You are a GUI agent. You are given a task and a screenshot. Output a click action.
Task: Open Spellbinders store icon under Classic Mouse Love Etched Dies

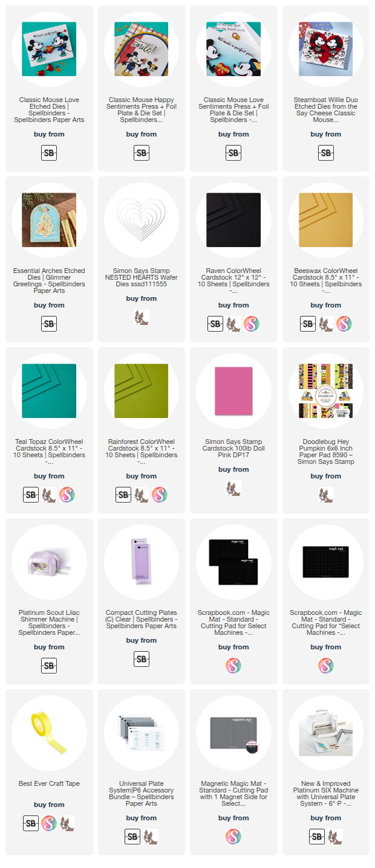pyautogui.click(x=49, y=153)
